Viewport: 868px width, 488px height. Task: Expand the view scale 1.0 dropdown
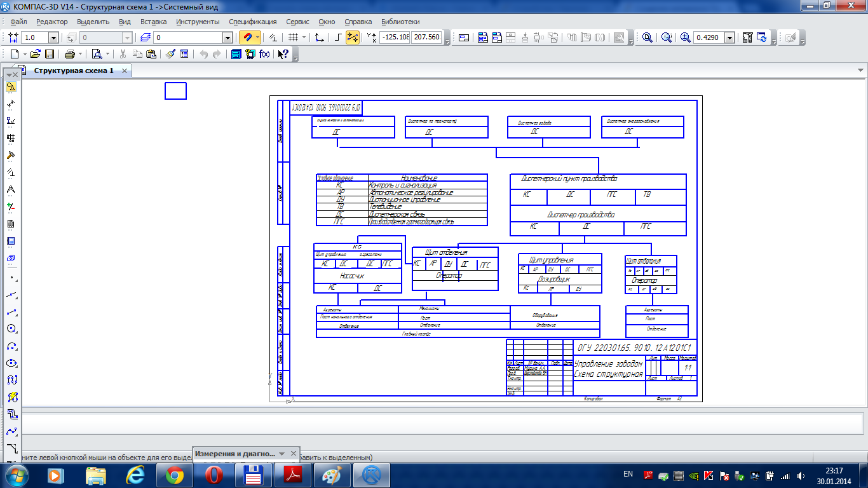click(x=53, y=38)
